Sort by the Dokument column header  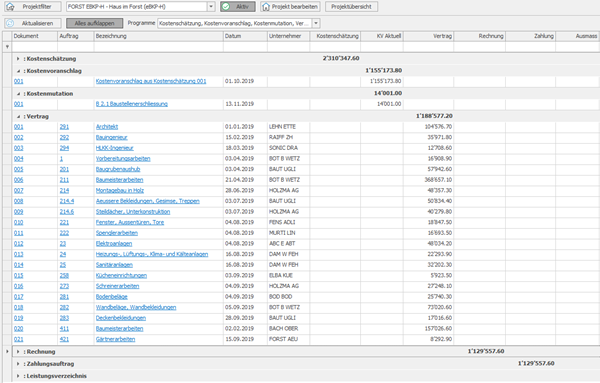point(34,36)
